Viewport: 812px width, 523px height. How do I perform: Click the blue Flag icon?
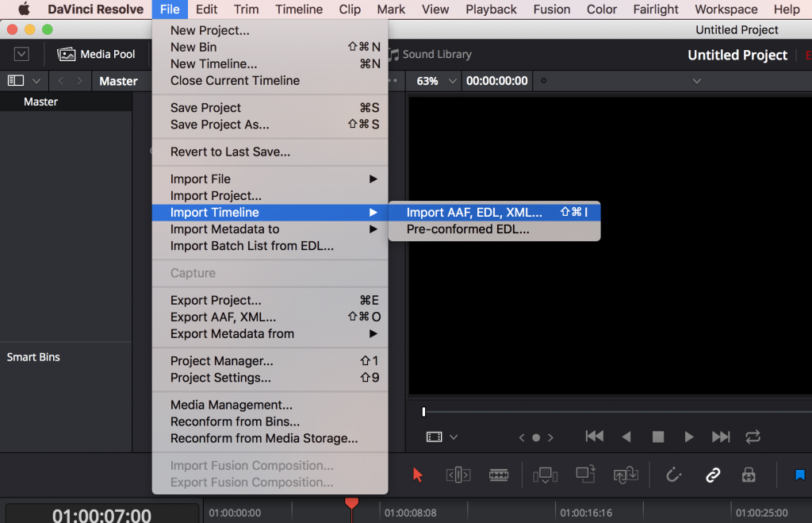pos(800,475)
